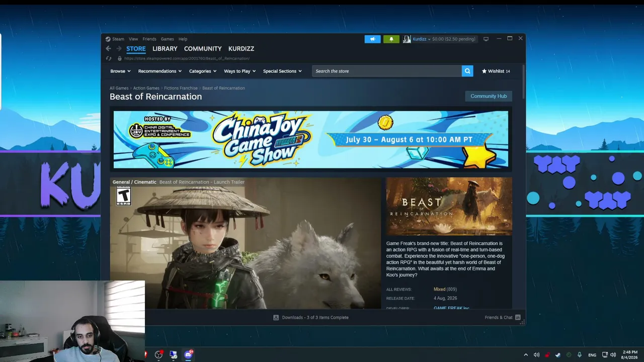Image resolution: width=644 pixels, height=362 pixels.
Task: Switch to Big Picture mode via monitor icon
Action: click(486, 39)
